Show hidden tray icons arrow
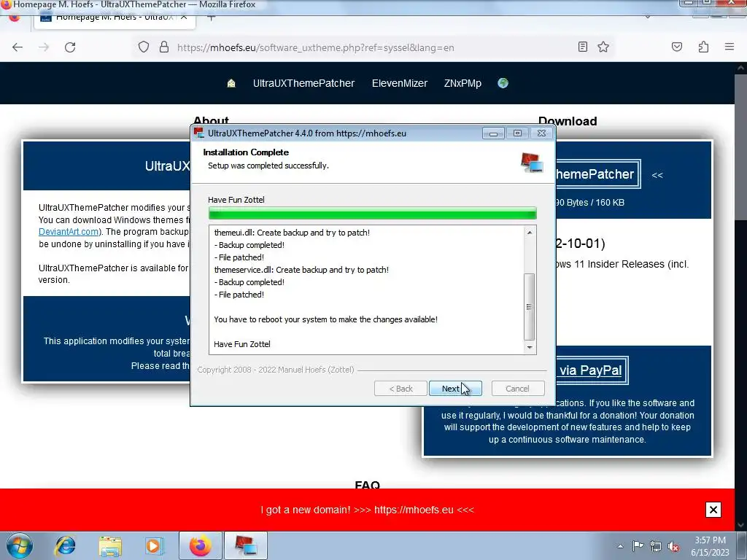The height and width of the screenshot is (560, 747). tap(620, 546)
